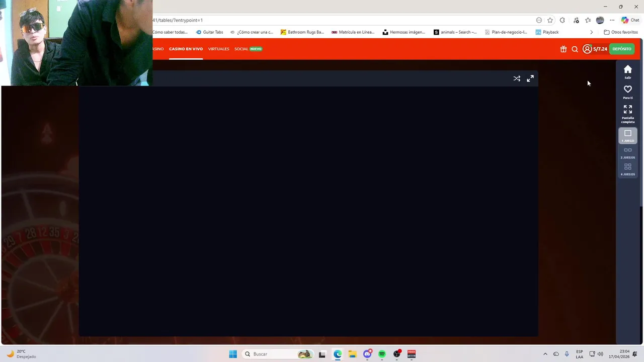
Task: Open the gift promotions icon
Action: [x=563, y=49]
